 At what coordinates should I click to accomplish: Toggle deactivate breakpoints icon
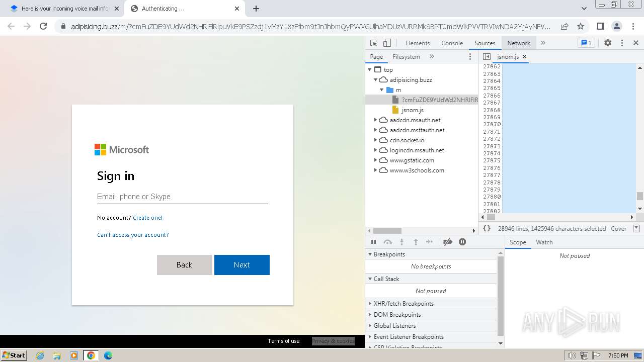pos(448,242)
